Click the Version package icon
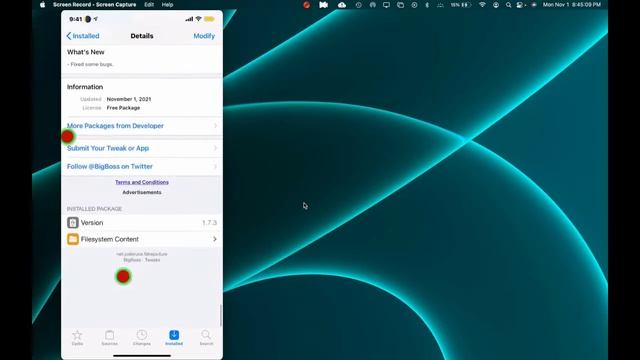 coord(73,222)
